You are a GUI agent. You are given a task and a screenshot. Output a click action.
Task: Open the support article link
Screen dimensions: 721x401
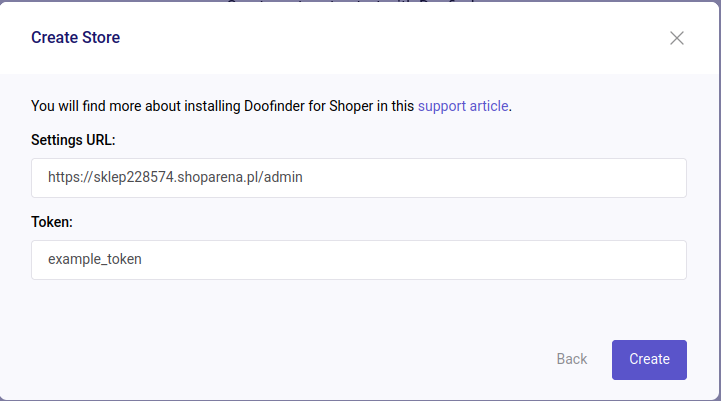(x=463, y=105)
